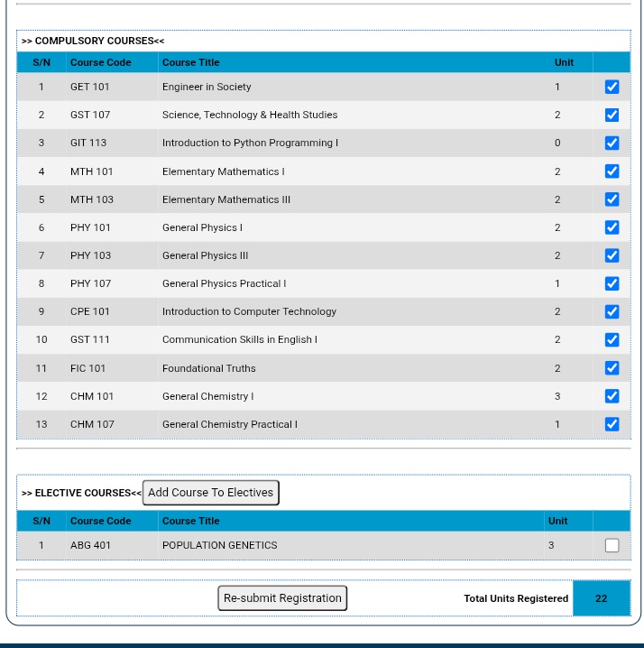
Task: Click the unit value 3 for ABG 401
Action: (551, 545)
